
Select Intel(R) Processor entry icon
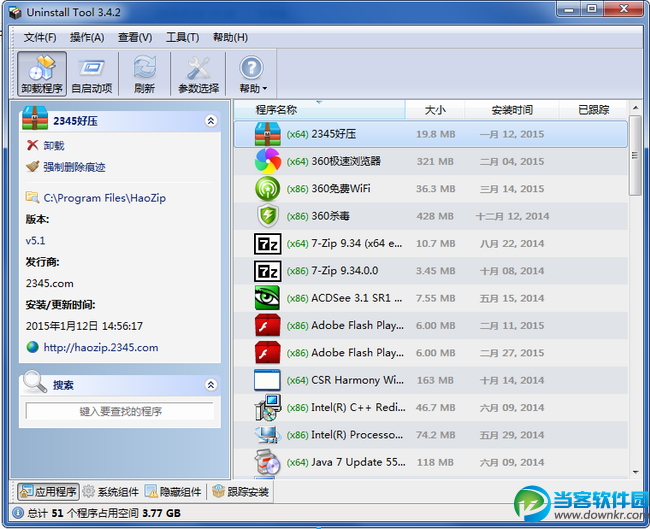click(x=267, y=435)
